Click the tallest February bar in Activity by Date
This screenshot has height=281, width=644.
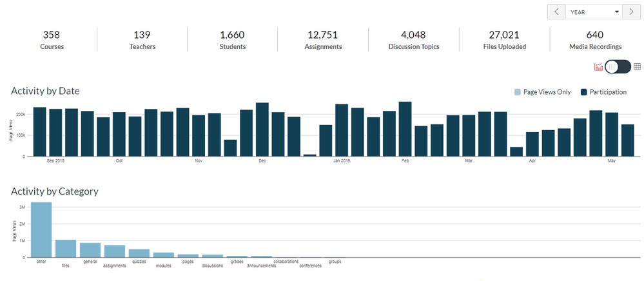[405, 129]
